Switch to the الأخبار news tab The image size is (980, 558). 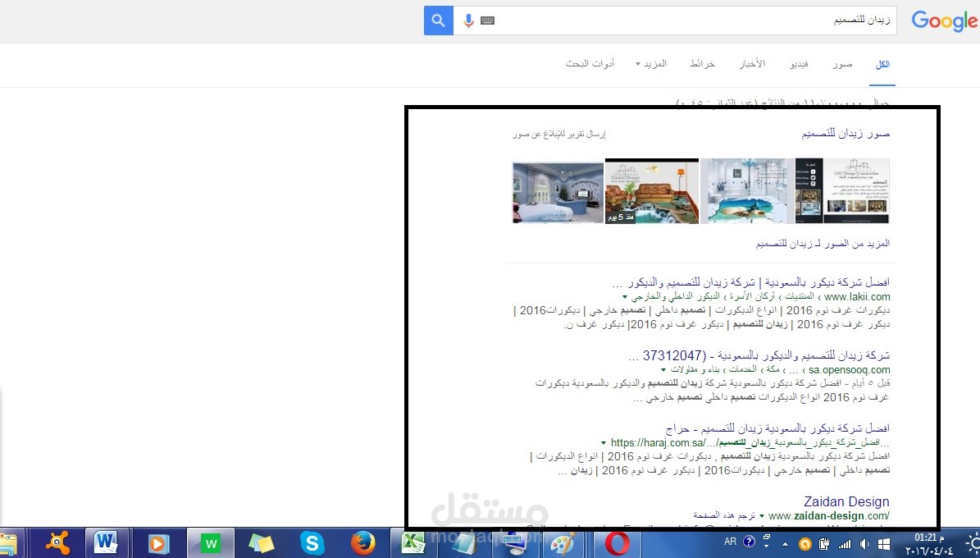tap(752, 64)
